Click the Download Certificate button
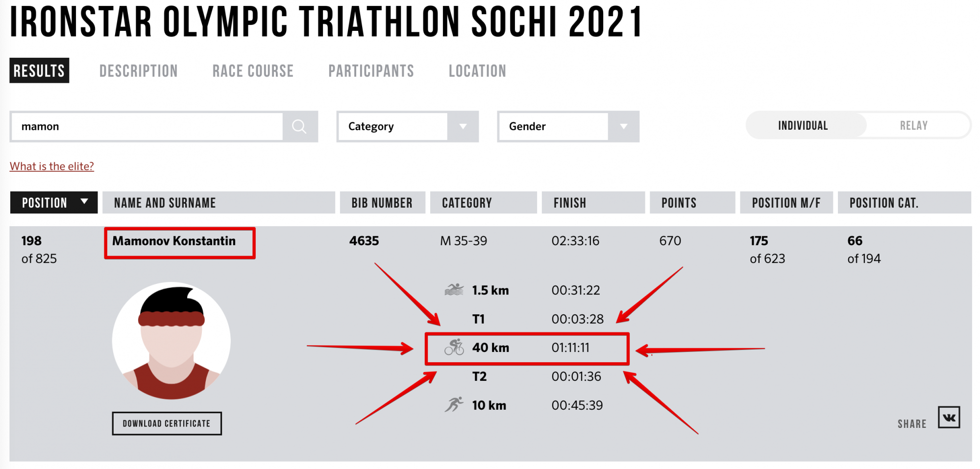The height and width of the screenshot is (469, 980). pyautogui.click(x=167, y=423)
